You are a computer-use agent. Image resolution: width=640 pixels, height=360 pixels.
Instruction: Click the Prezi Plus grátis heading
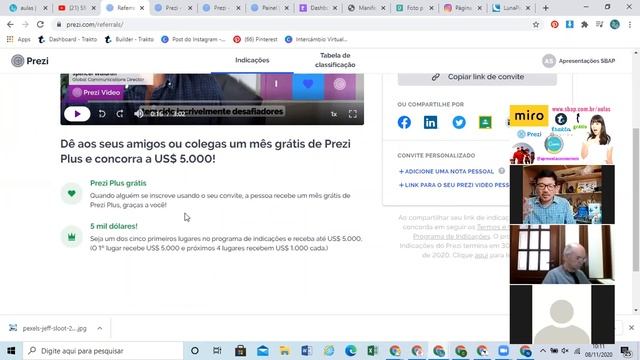(x=118, y=183)
